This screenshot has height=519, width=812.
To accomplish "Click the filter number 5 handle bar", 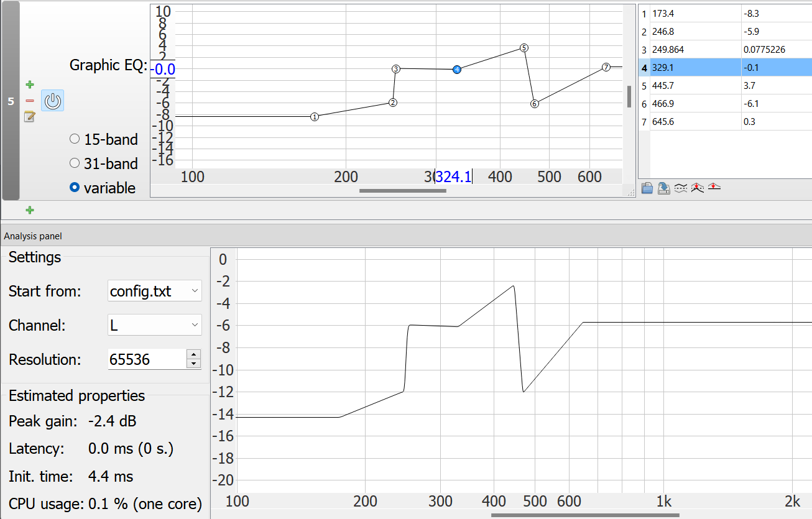I will [11, 101].
